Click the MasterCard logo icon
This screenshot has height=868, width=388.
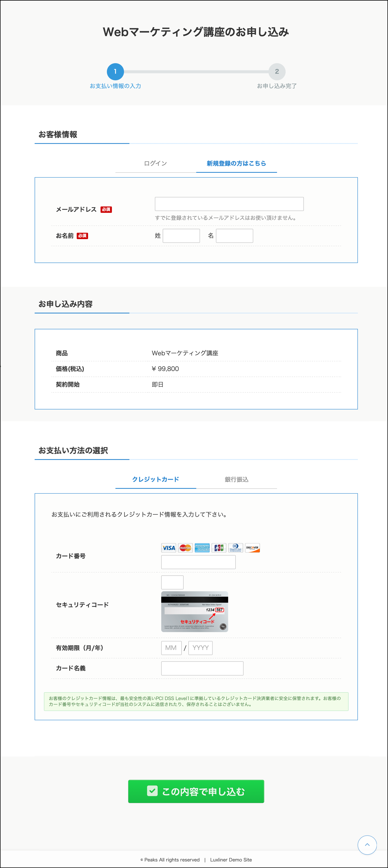click(x=185, y=547)
